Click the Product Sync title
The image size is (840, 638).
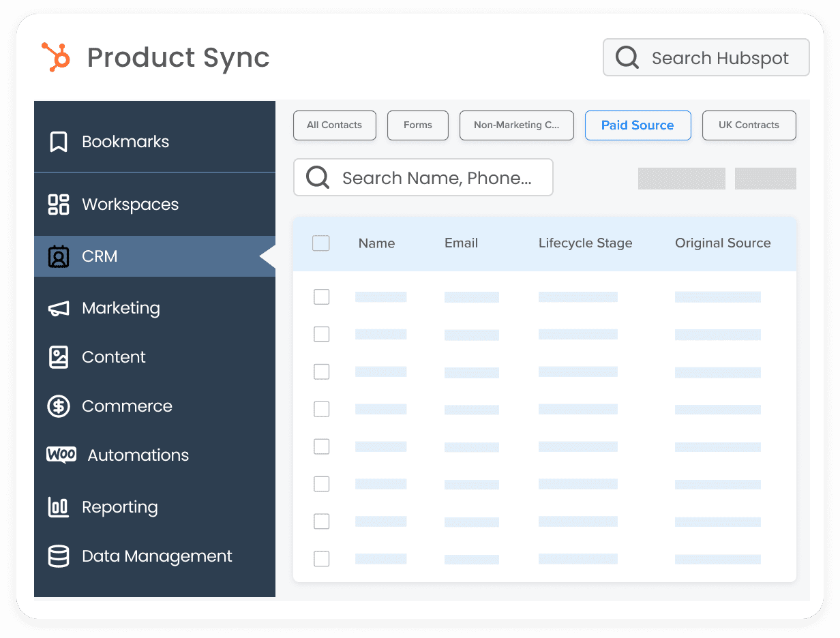179,58
